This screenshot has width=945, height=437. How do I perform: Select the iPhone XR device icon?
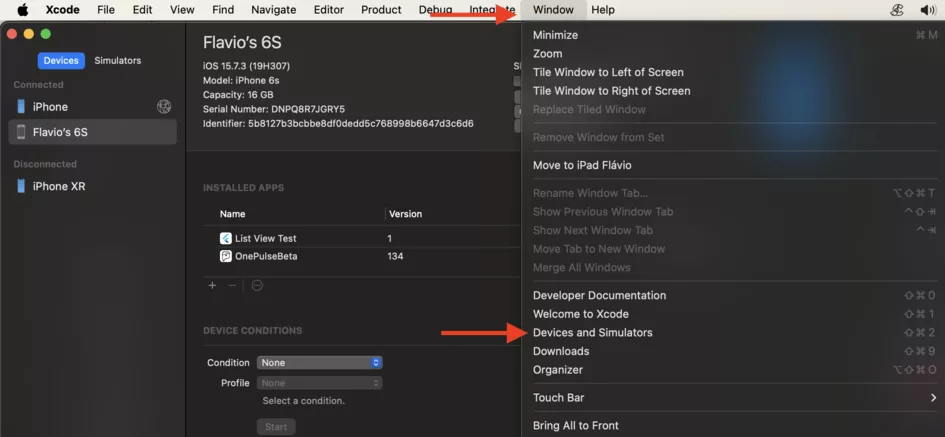pos(21,186)
